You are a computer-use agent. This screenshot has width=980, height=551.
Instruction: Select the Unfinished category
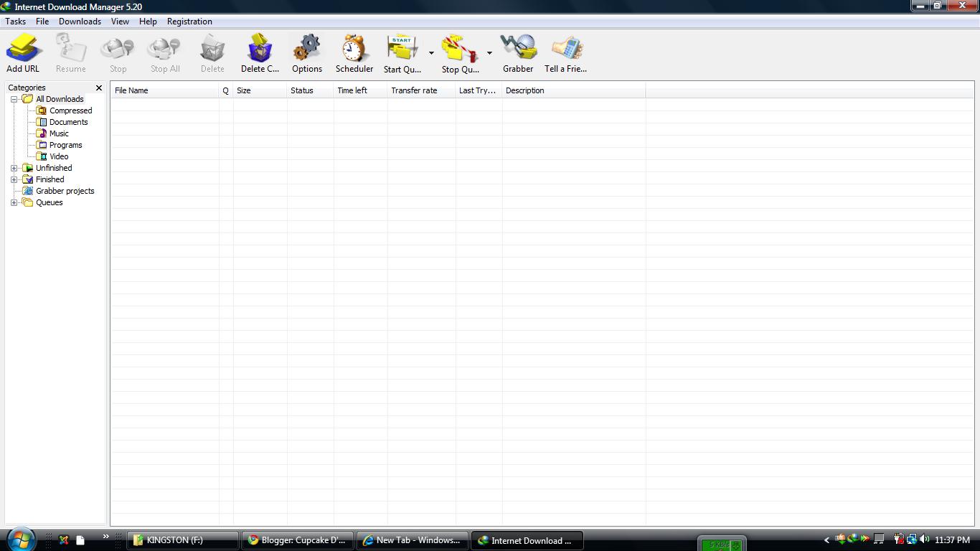point(54,168)
